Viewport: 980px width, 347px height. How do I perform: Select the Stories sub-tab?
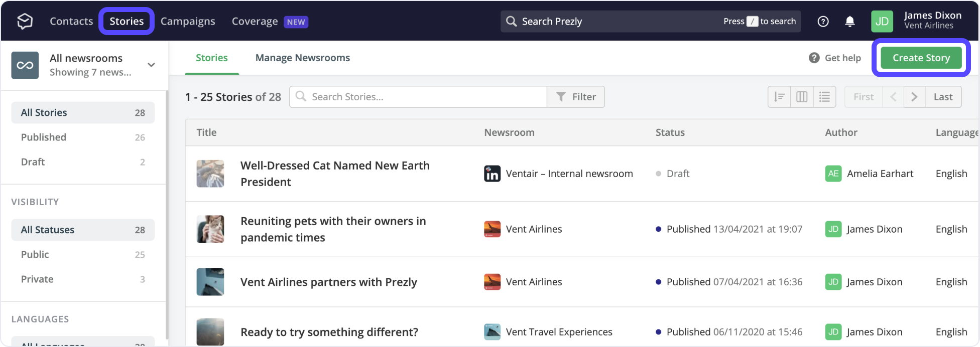[211, 58]
